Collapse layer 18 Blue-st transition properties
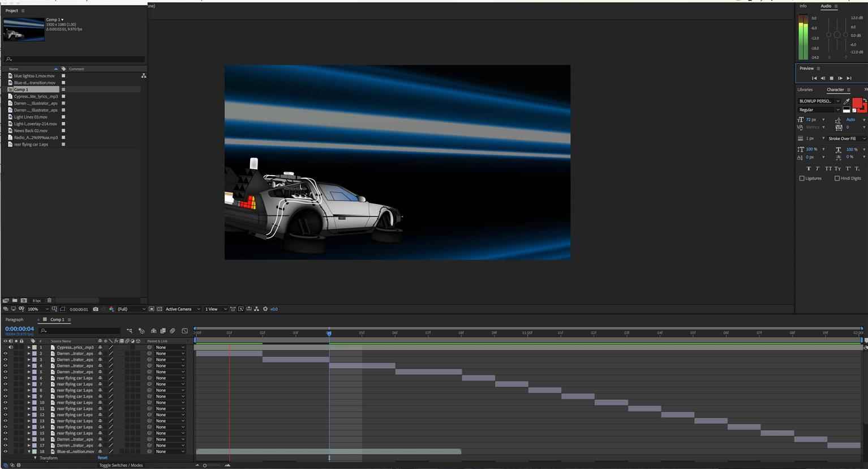868x469 pixels. pos(29,451)
